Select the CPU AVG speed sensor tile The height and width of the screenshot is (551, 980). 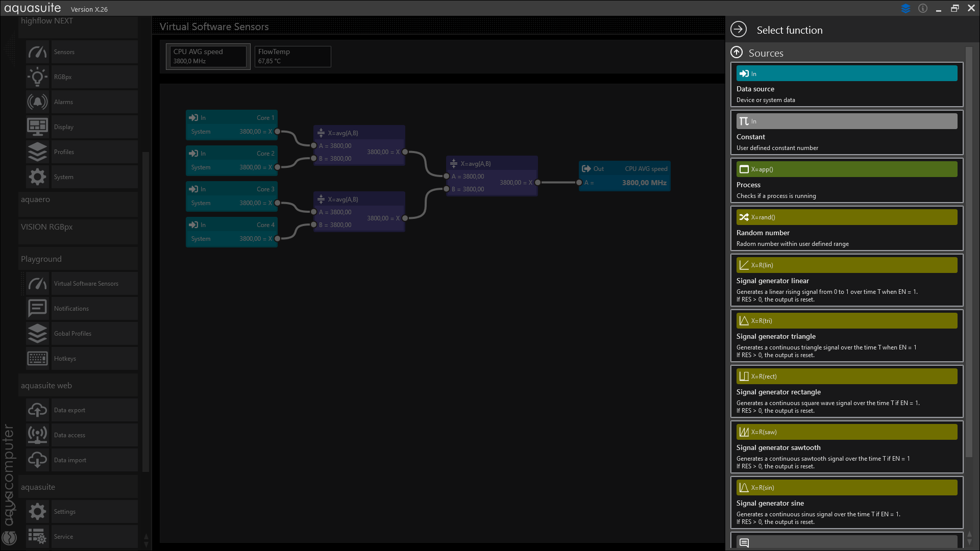pos(208,56)
